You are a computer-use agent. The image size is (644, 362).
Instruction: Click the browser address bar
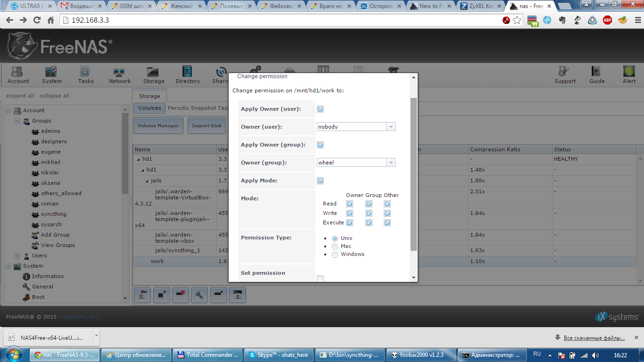point(282,20)
